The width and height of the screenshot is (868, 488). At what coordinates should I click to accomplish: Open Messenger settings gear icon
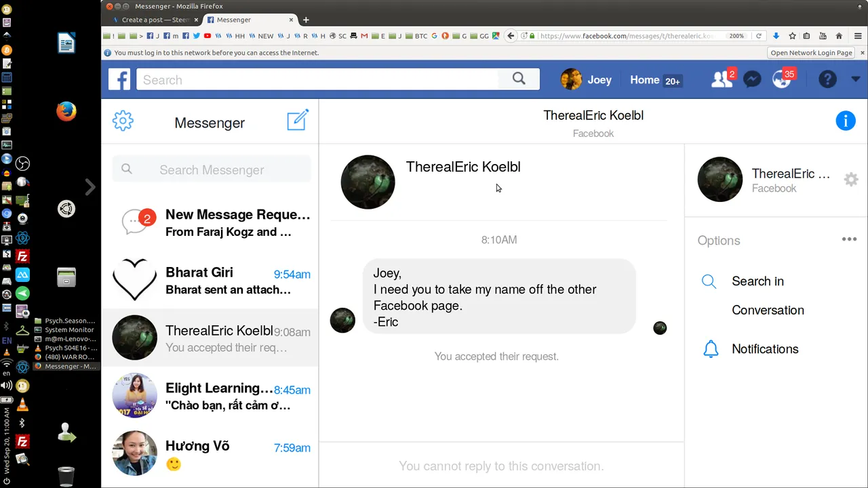pos(123,121)
